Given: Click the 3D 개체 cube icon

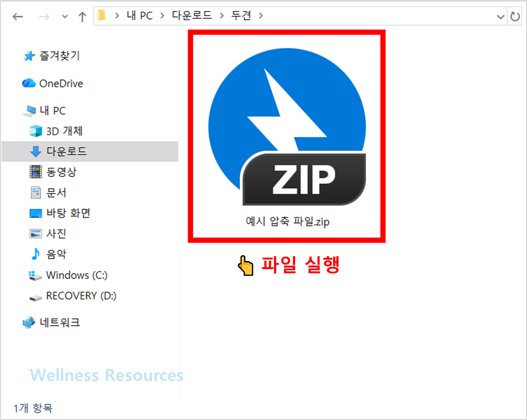Looking at the screenshot, I should (35, 131).
